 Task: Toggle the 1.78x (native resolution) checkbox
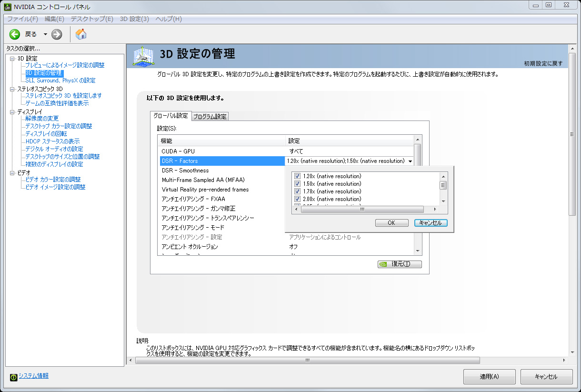[297, 191]
